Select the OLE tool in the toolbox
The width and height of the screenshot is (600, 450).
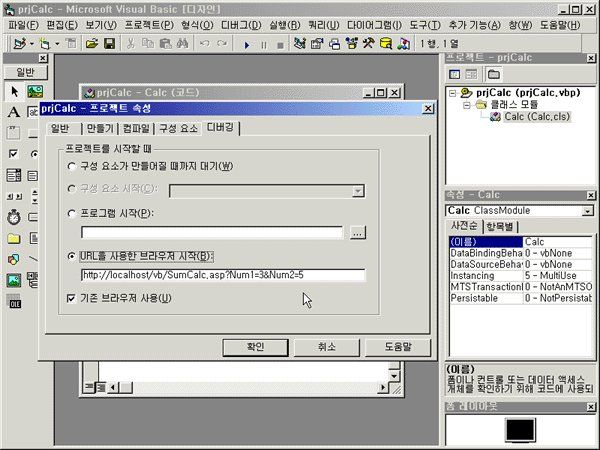click(x=15, y=302)
